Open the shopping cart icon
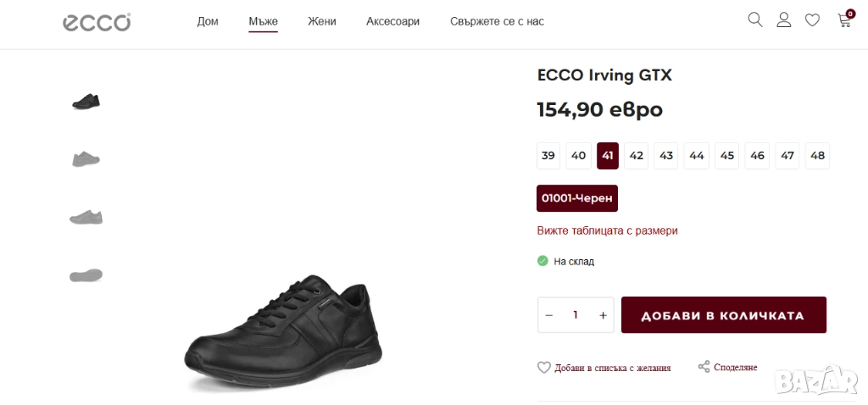Screen dimensions: 868x405 click(844, 20)
